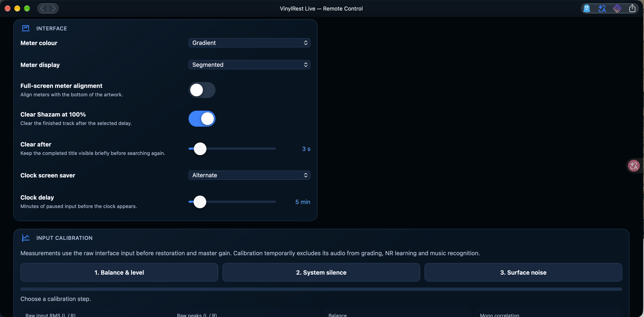Disable Clear Shazam at 100% switch

click(202, 119)
